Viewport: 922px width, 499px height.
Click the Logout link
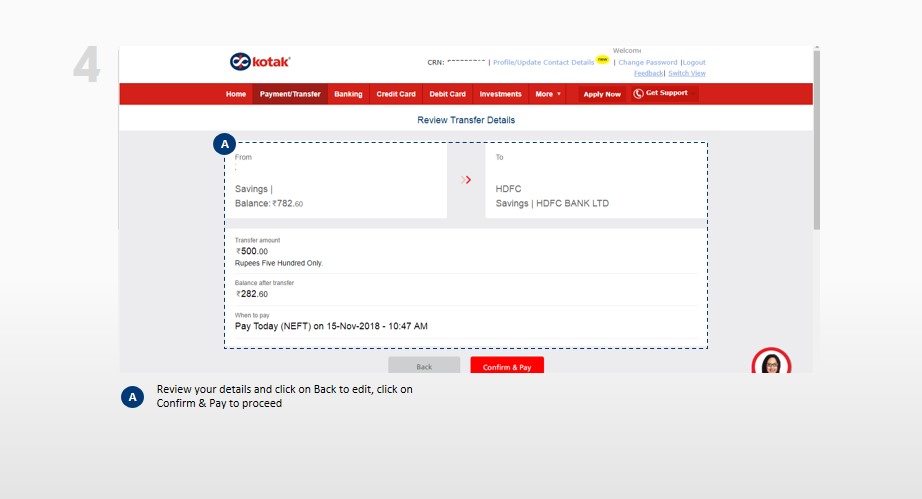tap(694, 62)
